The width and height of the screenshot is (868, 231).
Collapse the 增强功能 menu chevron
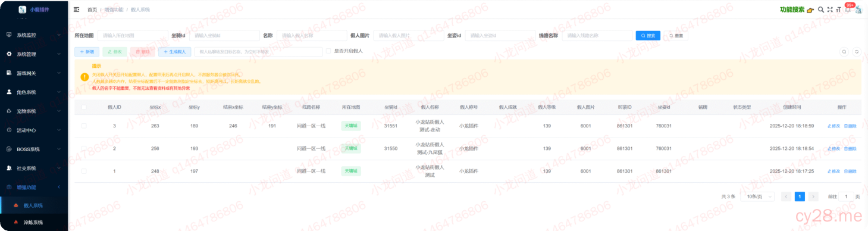[x=59, y=187]
